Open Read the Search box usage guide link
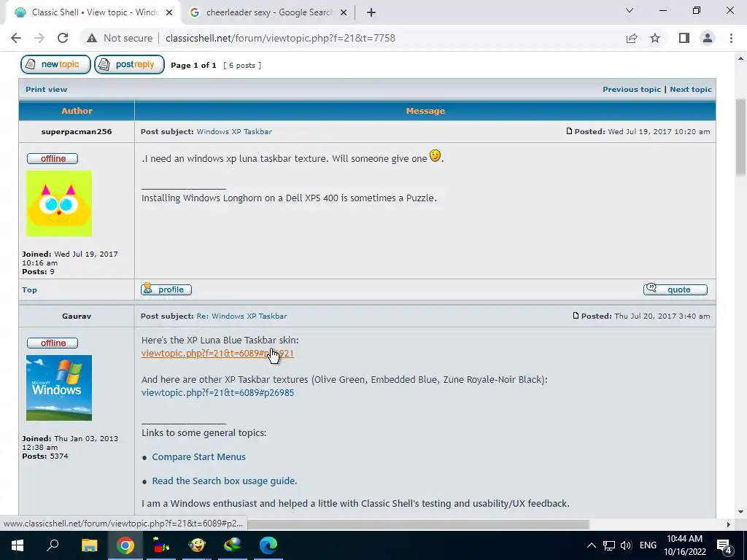Screen dimensions: 747x560 click(x=223, y=481)
